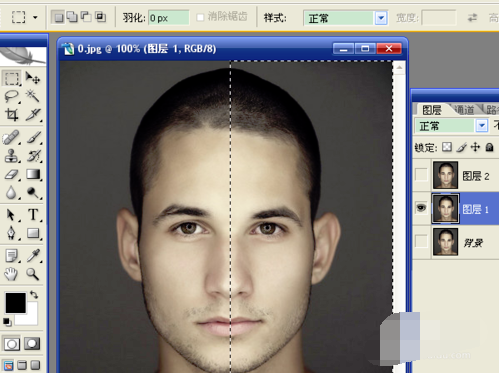Select the Pen tool
The height and width of the screenshot is (374, 500).
(x=12, y=233)
